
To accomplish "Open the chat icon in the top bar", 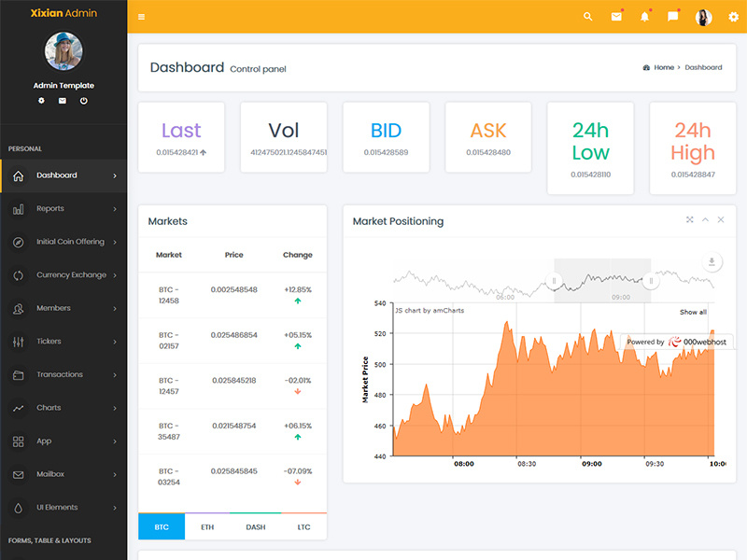I will click(674, 16).
